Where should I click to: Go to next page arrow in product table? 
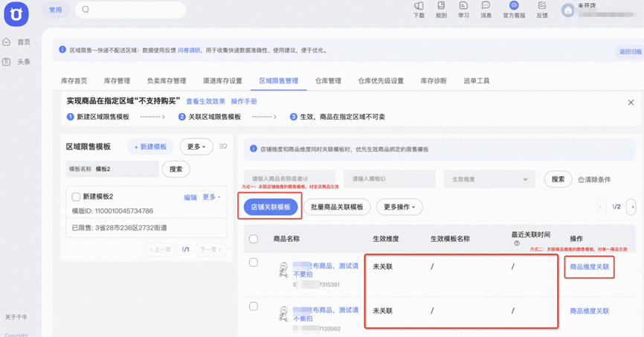[x=631, y=207]
